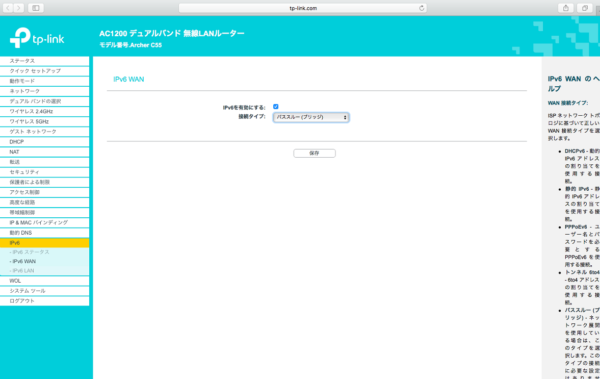Click the WAN 接続タイプ: help label
The width and height of the screenshot is (600, 379).
(568, 103)
